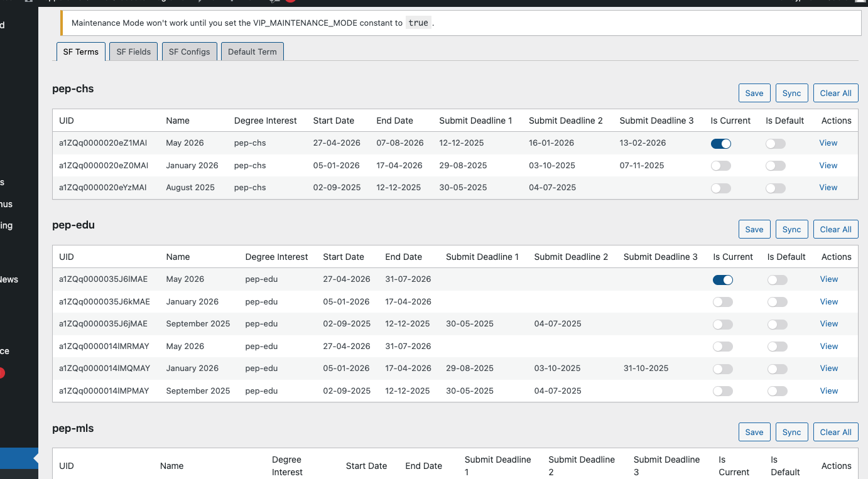Open View link for row a1ZQq0000035J6jMAE

(x=828, y=323)
